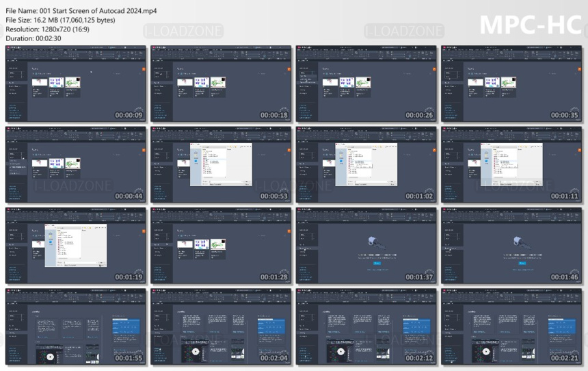
Task: Click the MPC-HC logo text
Action: pyautogui.click(x=531, y=25)
